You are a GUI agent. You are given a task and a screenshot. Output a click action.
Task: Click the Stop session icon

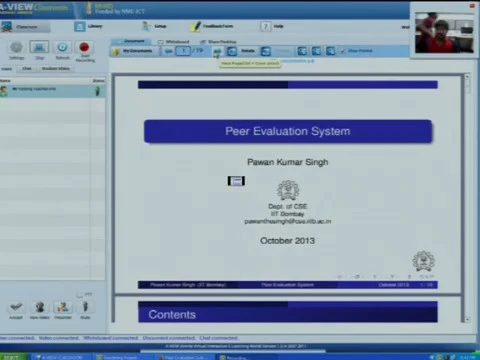click(39, 47)
